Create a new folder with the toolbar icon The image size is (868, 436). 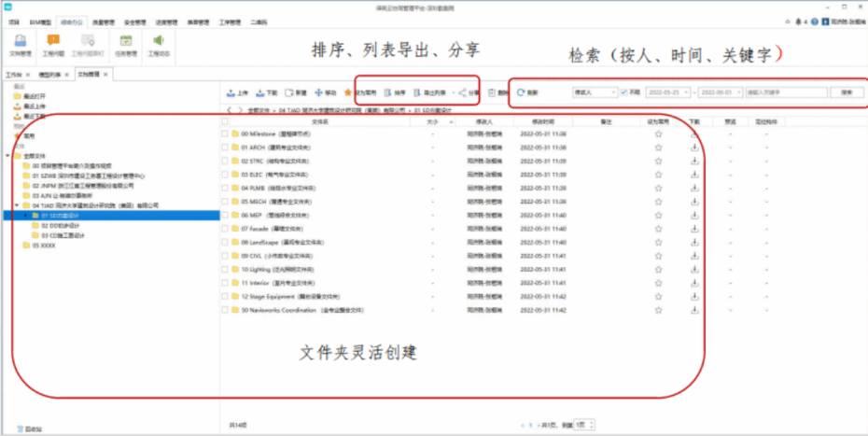tap(289, 93)
